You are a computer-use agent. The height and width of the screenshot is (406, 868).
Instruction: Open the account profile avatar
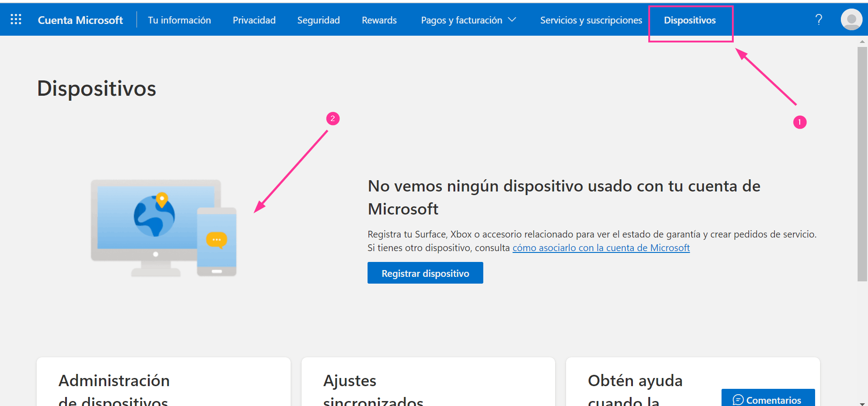851,19
